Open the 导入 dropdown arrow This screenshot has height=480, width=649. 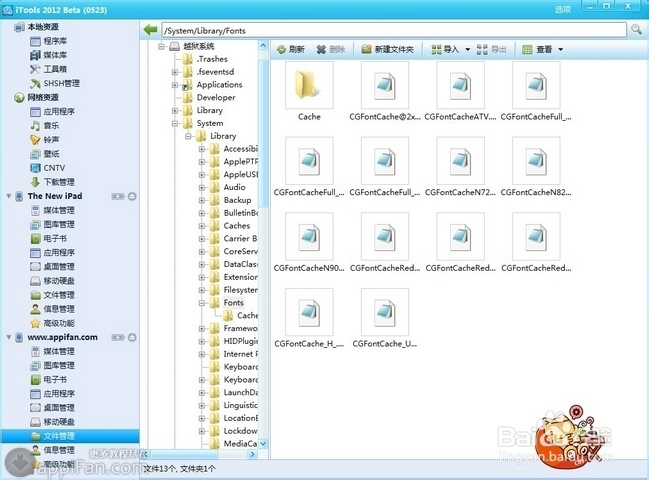pos(467,49)
